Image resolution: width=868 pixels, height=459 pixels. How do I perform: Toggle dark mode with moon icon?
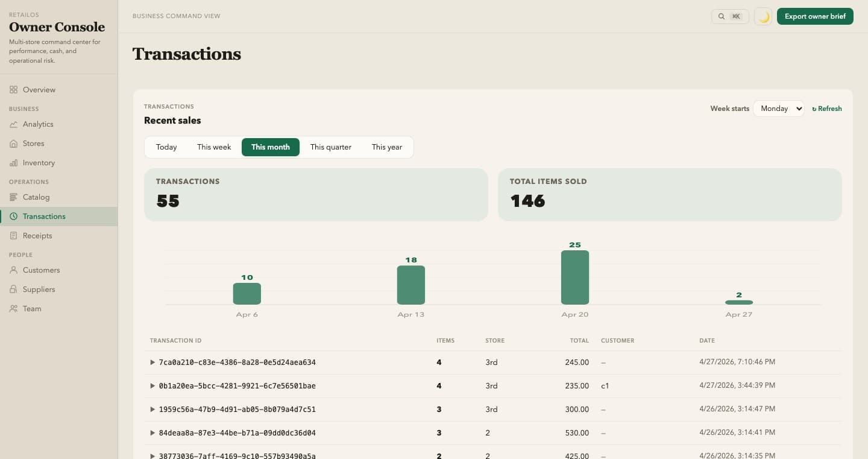click(763, 16)
